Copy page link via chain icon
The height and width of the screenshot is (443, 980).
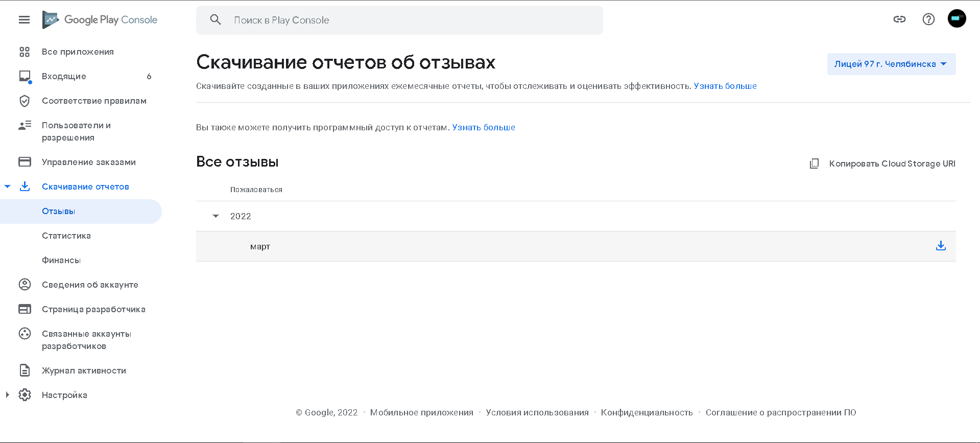[x=899, y=19]
